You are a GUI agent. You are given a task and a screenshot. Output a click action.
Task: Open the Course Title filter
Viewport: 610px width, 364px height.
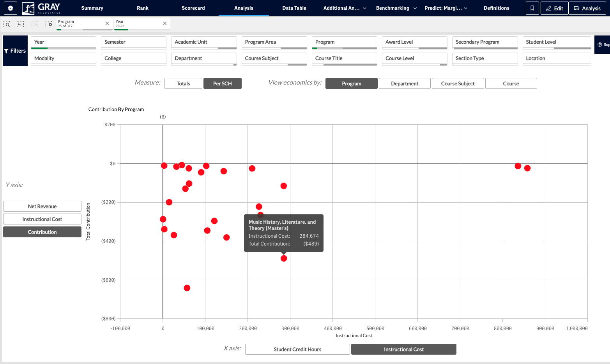345,59
